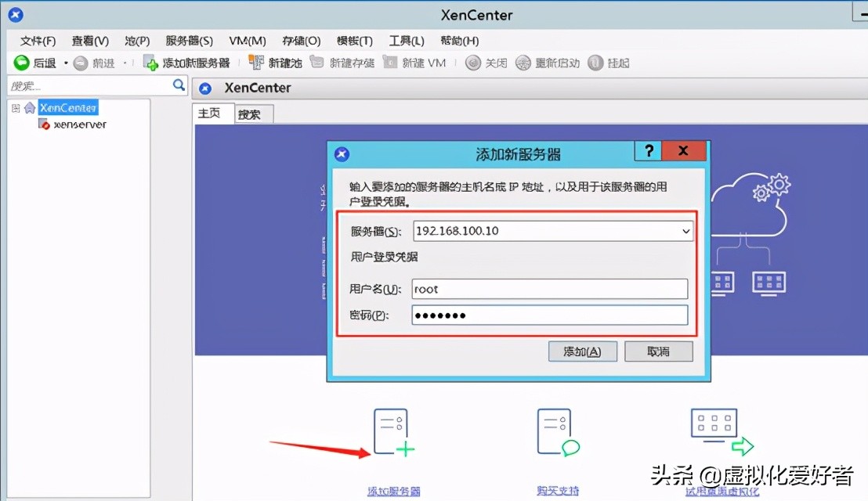Image resolution: width=868 pixels, height=501 pixels.
Task: Click the disconnected xenserver host icon
Action: point(44,124)
